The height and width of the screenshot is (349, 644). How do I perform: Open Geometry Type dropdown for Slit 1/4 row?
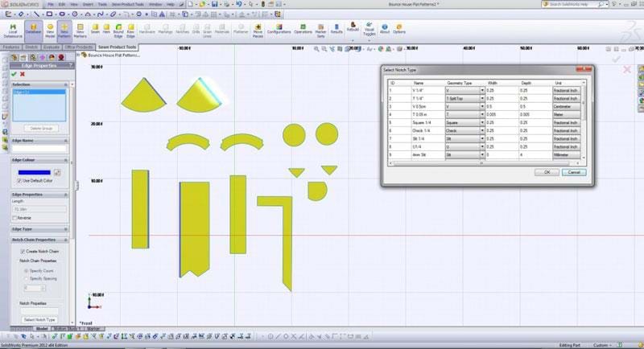coord(483,138)
